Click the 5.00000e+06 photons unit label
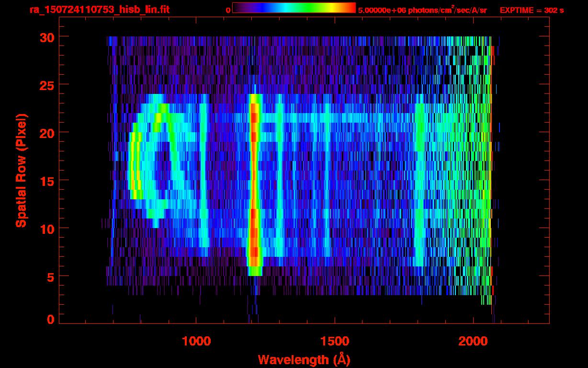588x368 pixels. point(422,10)
